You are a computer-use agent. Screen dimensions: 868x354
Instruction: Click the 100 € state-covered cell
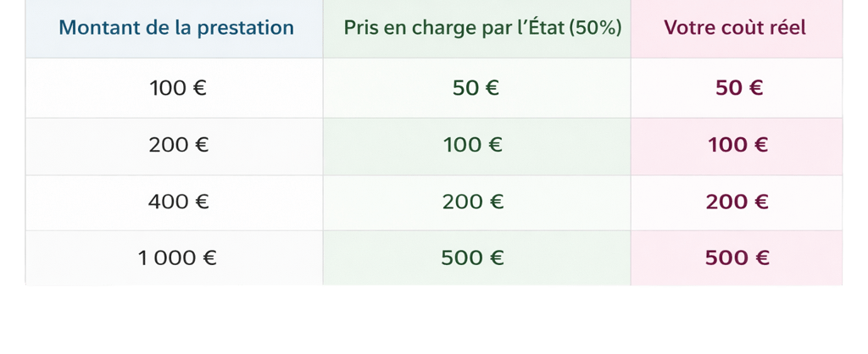coord(473,145)
